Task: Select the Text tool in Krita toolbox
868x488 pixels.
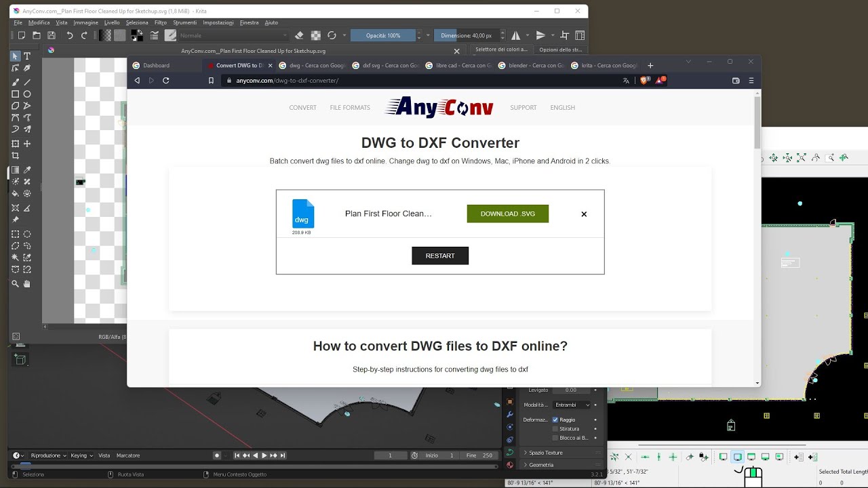Action: coord(27,56)
